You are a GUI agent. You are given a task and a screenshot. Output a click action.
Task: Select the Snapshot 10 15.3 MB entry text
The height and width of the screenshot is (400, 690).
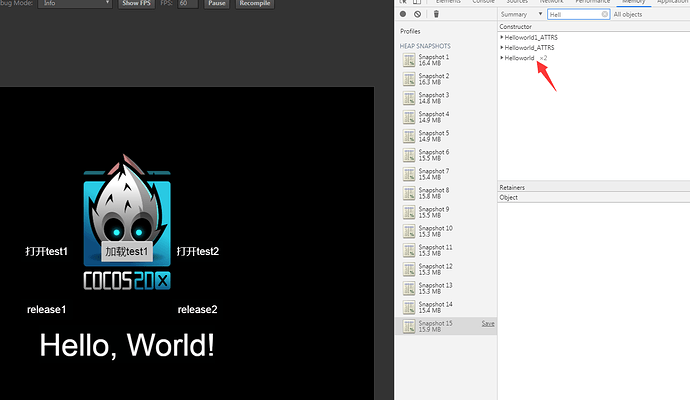(x=436, y=231)
